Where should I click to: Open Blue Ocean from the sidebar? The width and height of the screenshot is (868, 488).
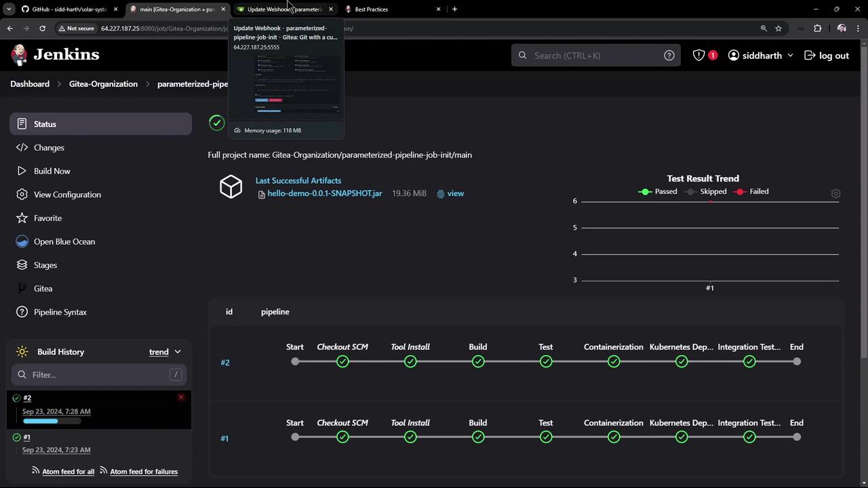pyautogui.click(x=64, y=241)
